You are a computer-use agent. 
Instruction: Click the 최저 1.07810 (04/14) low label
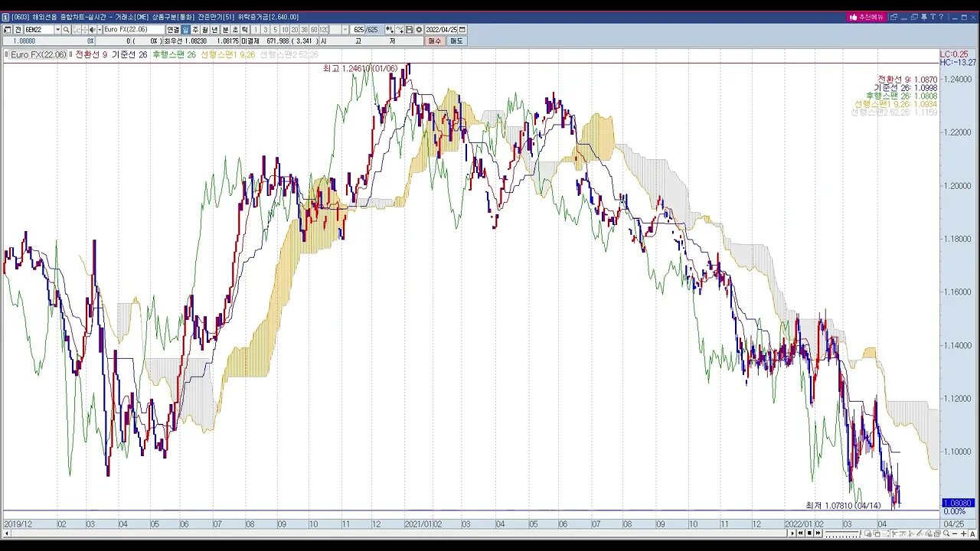tap(843, 505)
